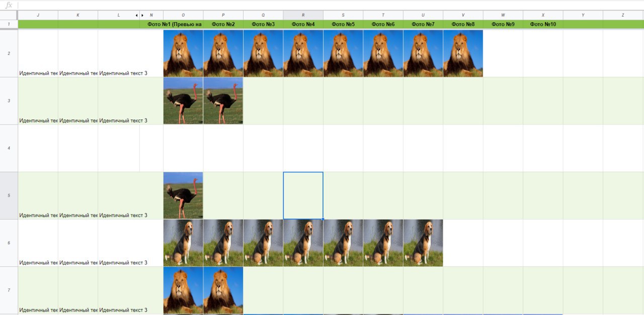This screenshot has height=315, width=644.
Task: Click the Фото №5 header cell
Action: pyautogui.click(x=343, y=24)
